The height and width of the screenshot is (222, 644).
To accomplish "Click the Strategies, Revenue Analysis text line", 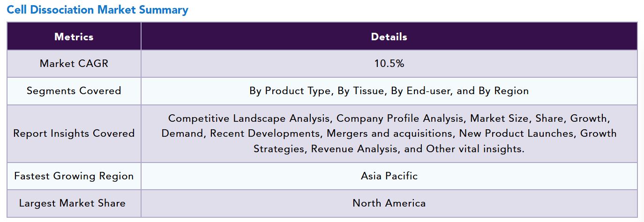I will click(389, 149).
